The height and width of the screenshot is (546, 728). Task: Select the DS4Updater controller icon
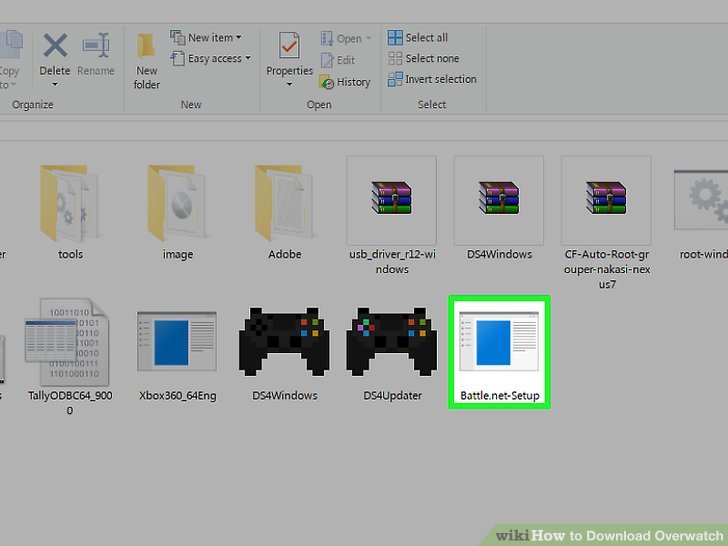[392, 343]
